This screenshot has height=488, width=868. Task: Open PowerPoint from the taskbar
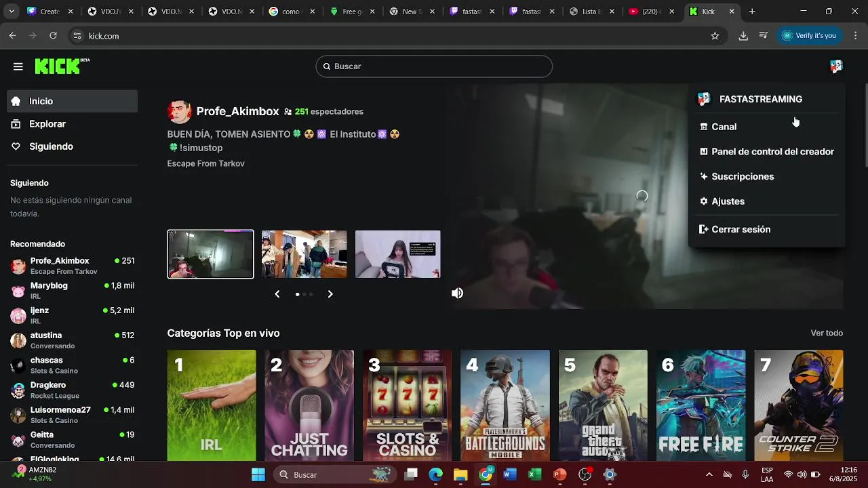(559, 474)
